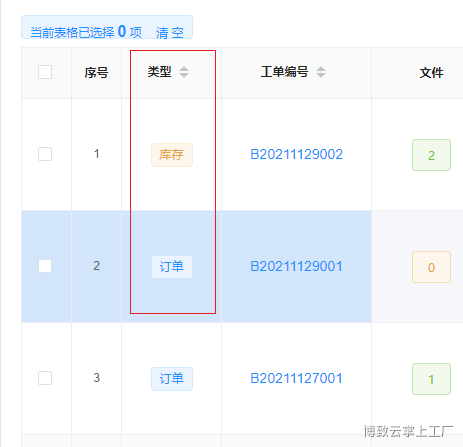
Task: Open the orange file count badge 0
Action: (x=431, y=267)
